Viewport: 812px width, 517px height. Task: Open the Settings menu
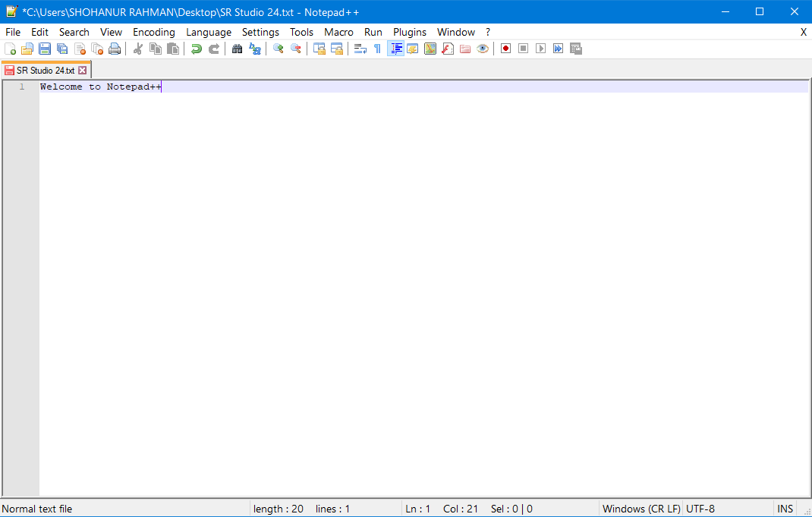pos(260,32)
